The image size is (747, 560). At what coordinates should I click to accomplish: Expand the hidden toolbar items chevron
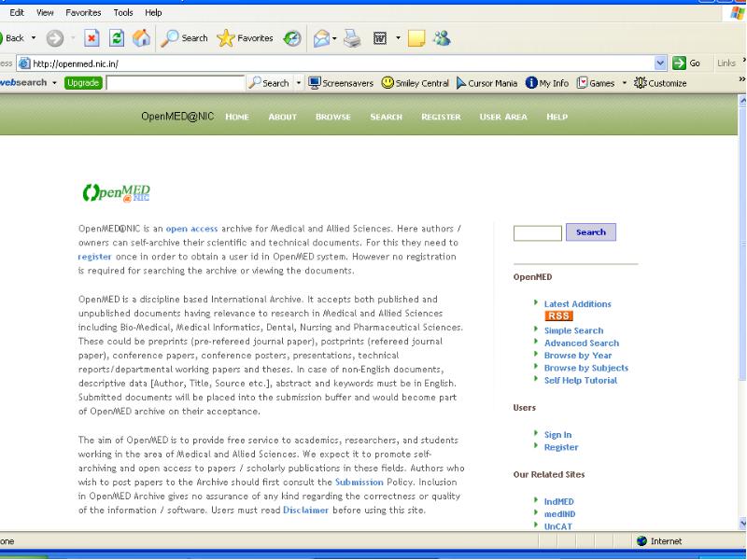tap(741, 79)
